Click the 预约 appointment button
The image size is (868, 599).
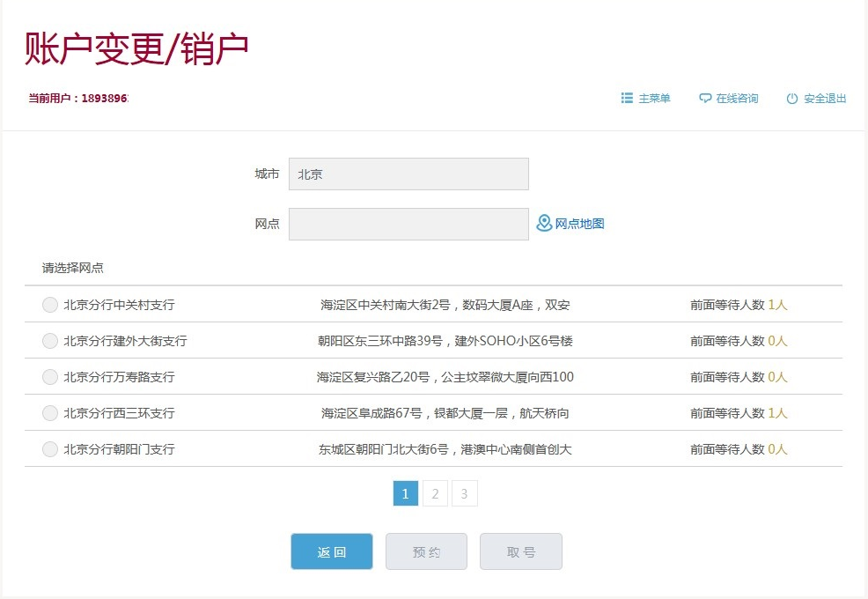(426, 552)
